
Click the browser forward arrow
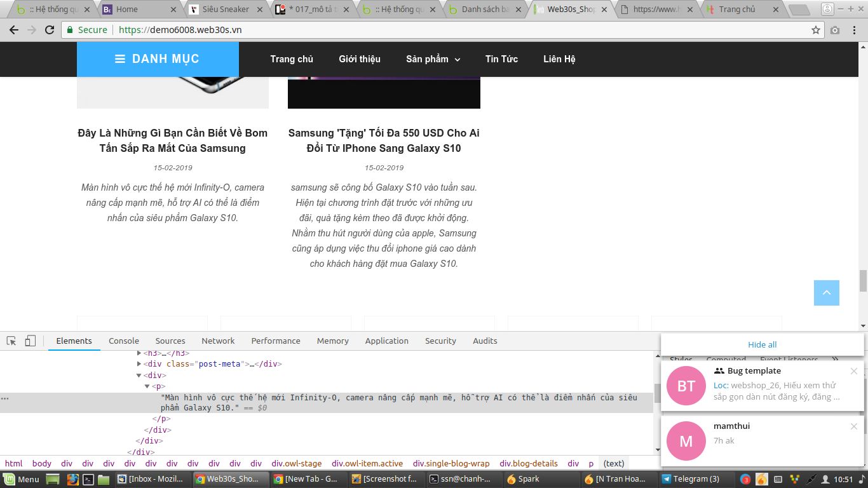tap(32, 30)
